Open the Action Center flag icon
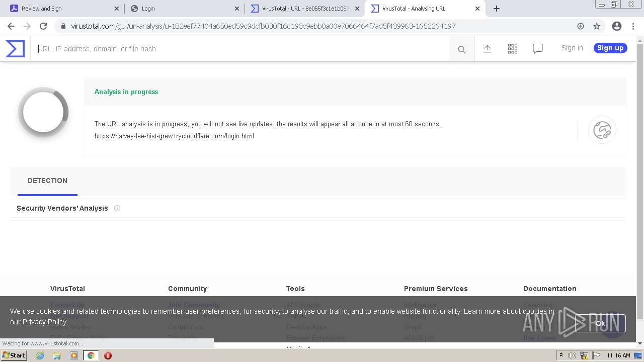This screenshot has height=362, width=644. pos(595,355)
